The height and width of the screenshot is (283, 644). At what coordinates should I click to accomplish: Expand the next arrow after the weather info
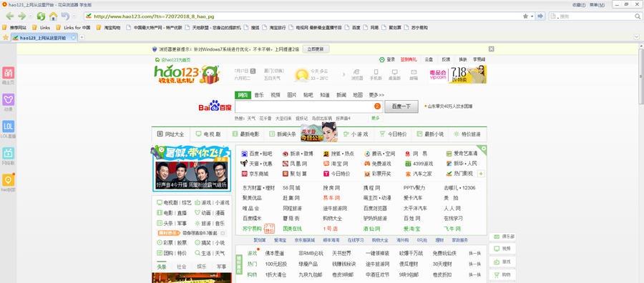click(x=343, y=74)
